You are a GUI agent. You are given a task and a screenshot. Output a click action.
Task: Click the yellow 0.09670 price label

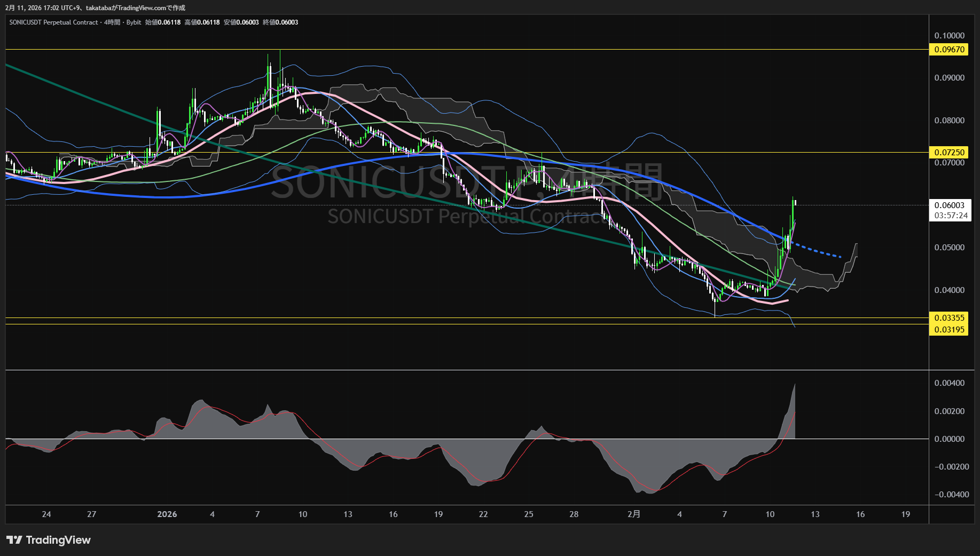pyautogui.click(x=949, y=50)
